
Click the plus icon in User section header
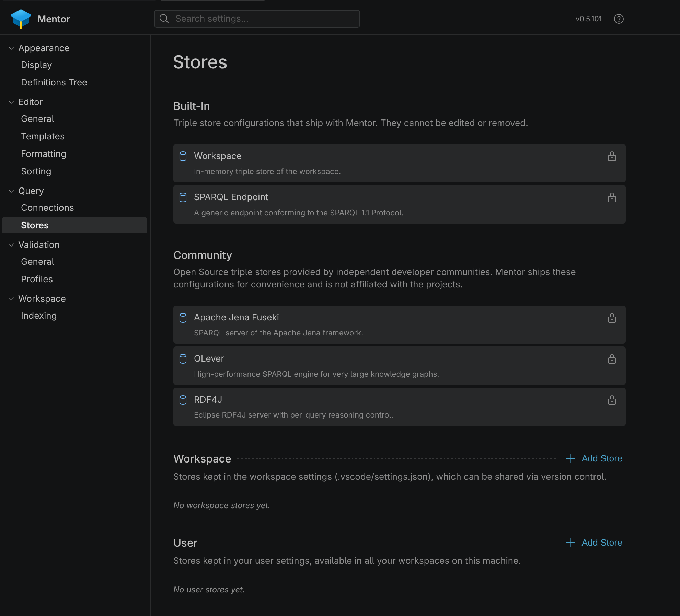pos(570,543)
